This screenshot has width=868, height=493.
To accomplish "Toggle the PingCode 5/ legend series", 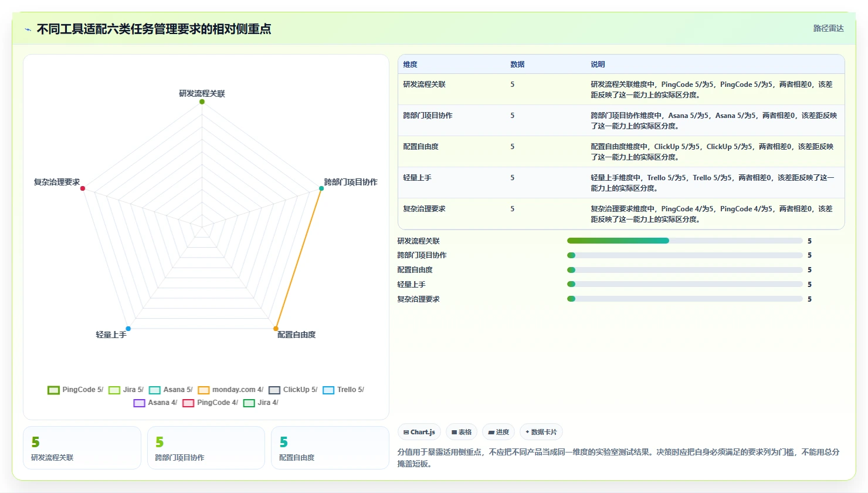I will [75, 390].
